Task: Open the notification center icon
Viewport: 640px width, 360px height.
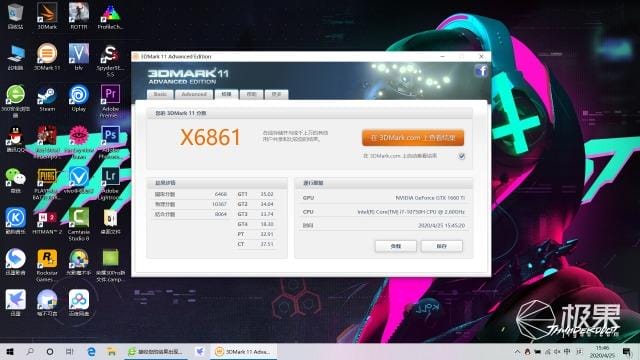Action: [x=627, y=351]
